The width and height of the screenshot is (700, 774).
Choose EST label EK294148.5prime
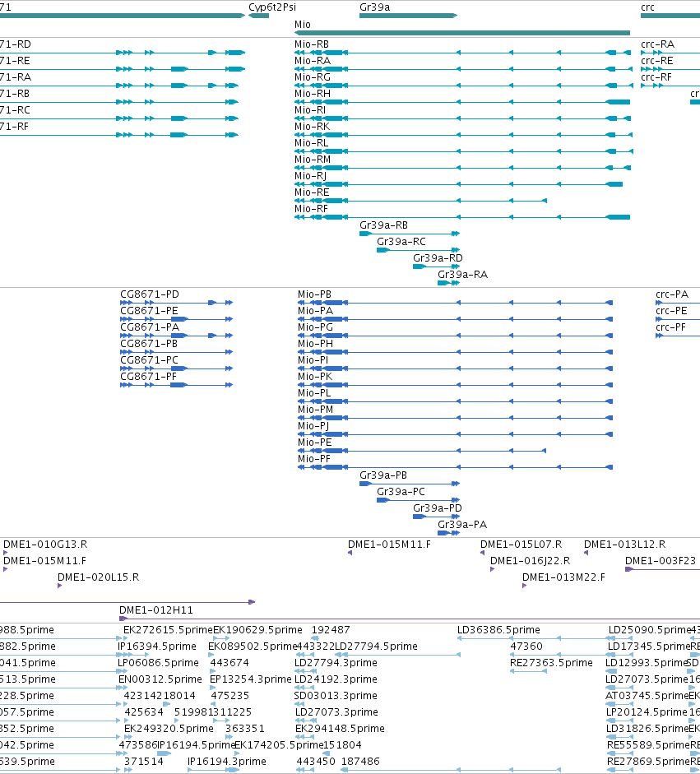tap(340, 728)
